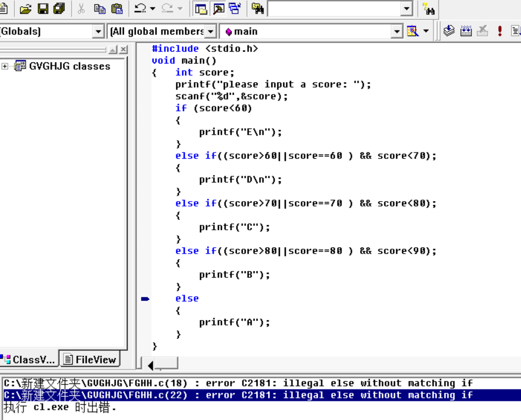Click the if (score<60) line

point(213,108)
